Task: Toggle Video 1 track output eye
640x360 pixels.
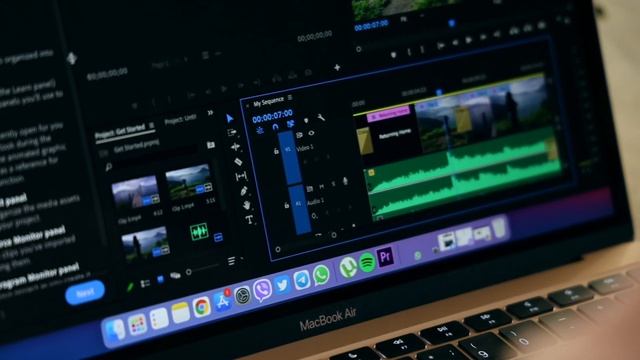Action: (x=311, y=133)
